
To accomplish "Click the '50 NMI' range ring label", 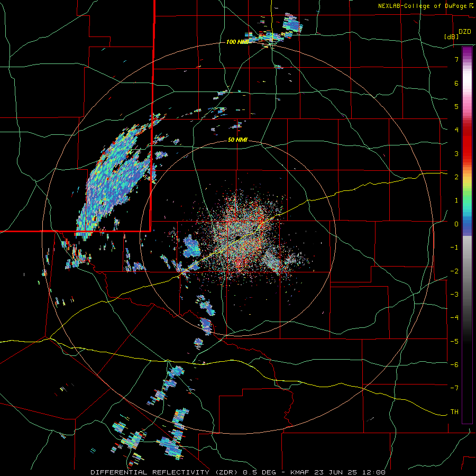I will 237,140.
